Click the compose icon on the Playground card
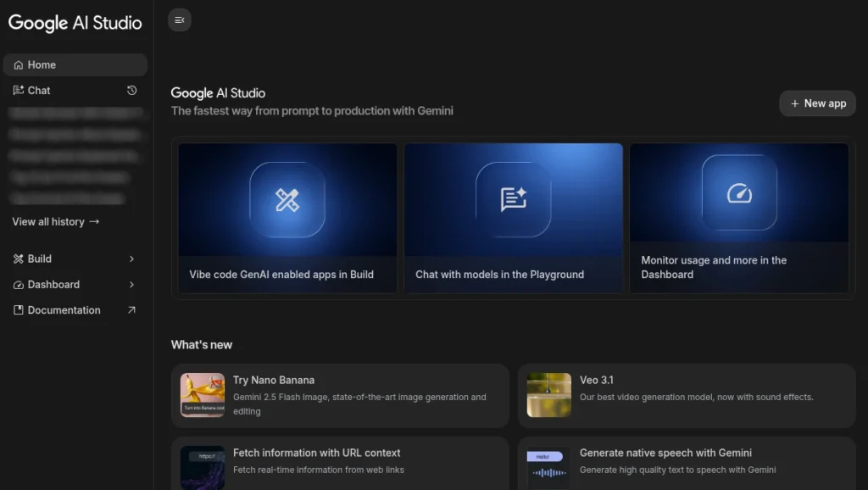 (514, 197)
